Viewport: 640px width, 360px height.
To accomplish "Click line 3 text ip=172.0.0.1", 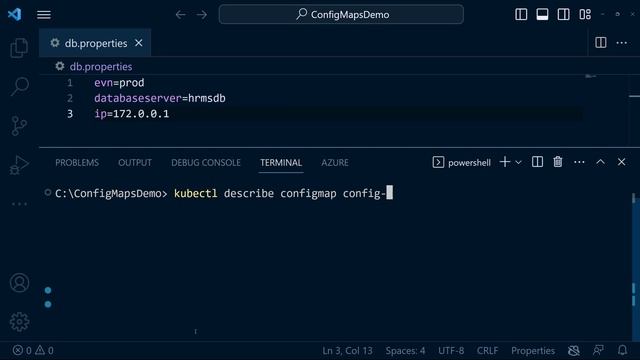I will [x=131, y=114].
